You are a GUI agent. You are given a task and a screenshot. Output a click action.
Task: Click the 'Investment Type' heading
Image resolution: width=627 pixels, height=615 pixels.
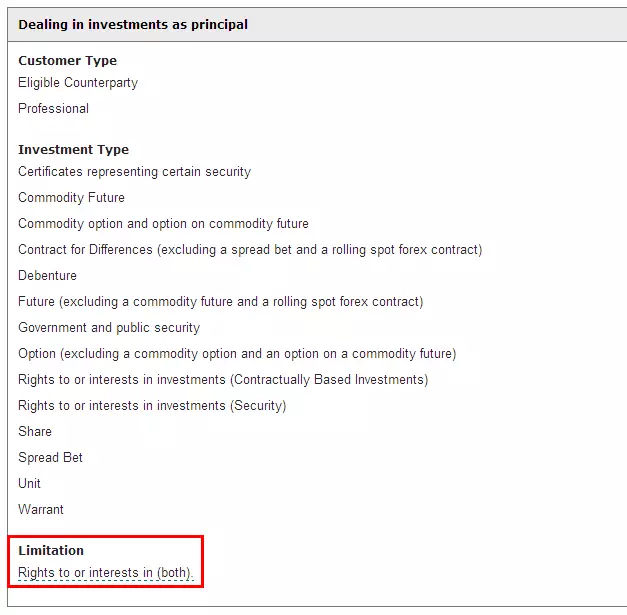click(74, 150)
